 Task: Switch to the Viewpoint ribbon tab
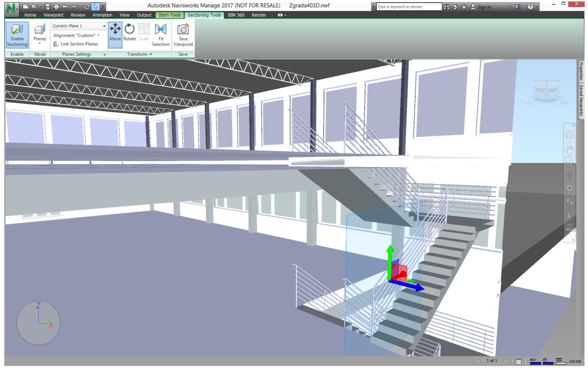click(53, 15)
